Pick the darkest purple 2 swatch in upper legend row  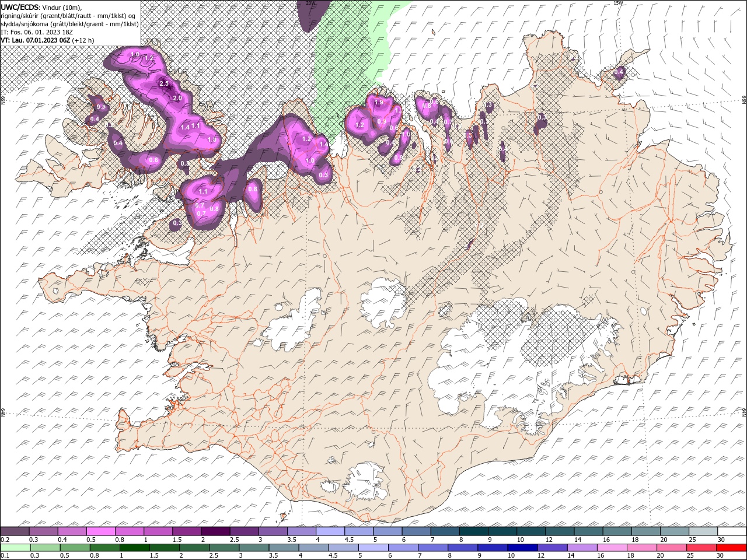(216, 531)
